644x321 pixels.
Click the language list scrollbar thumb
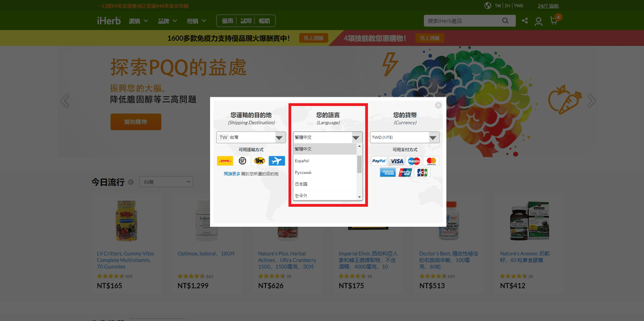click(x=359, y=164)
